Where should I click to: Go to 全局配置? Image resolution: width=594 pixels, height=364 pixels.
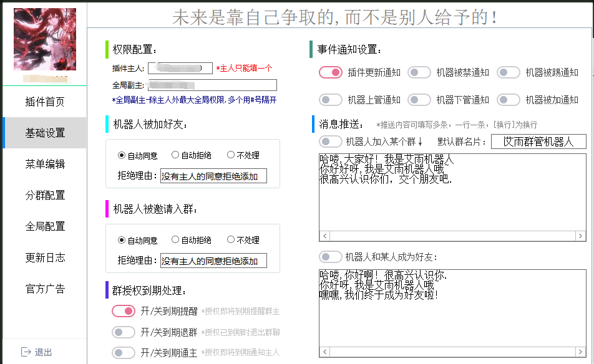[x=44, y=226]
